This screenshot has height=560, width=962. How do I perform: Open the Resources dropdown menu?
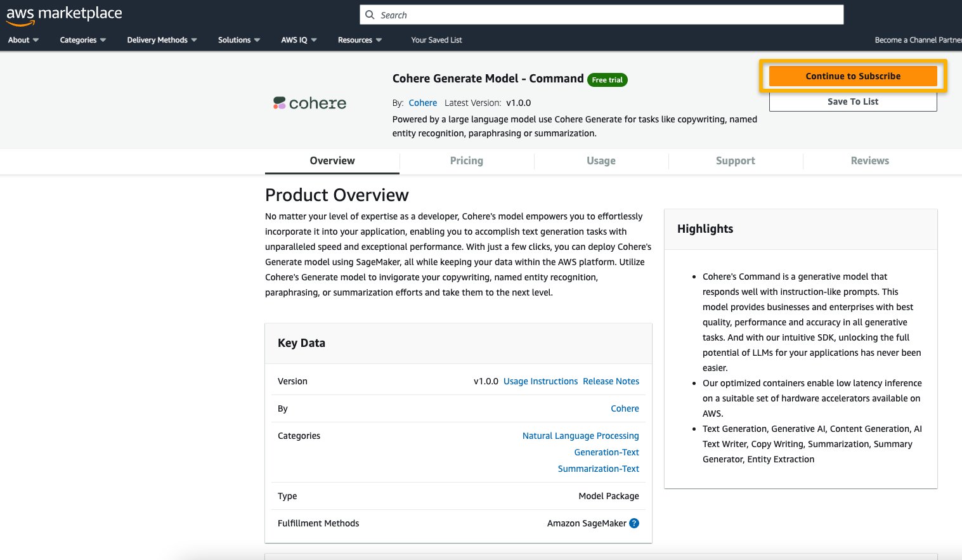[360, 40]
